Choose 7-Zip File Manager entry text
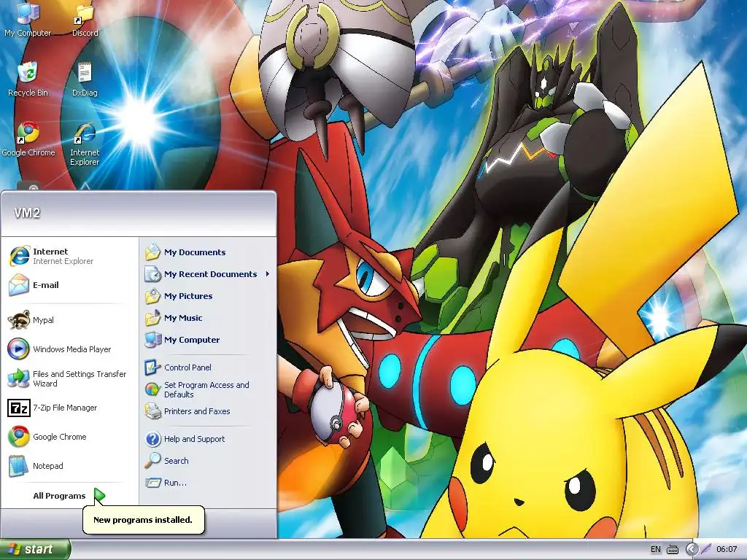 coord(65,408)
